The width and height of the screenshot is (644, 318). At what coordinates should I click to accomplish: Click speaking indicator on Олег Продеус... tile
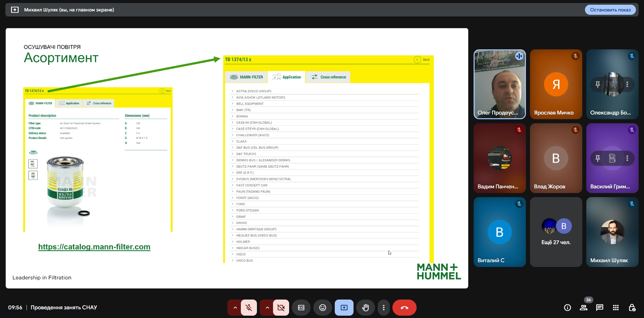point(519,56)
